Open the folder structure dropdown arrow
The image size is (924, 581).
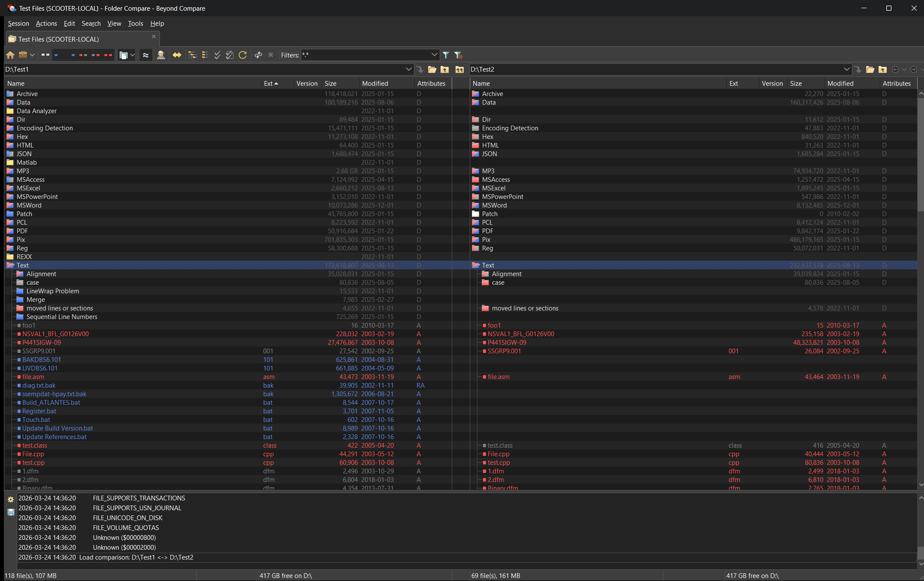point(132,55)
